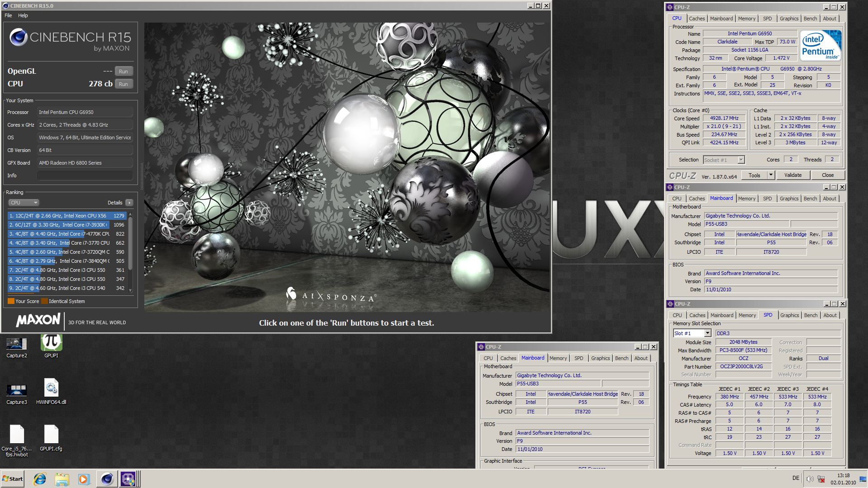This screenshot has height=488, width=868.
Task: Click the Validate button in CPU-Z
Action: [x=792, y=175]
